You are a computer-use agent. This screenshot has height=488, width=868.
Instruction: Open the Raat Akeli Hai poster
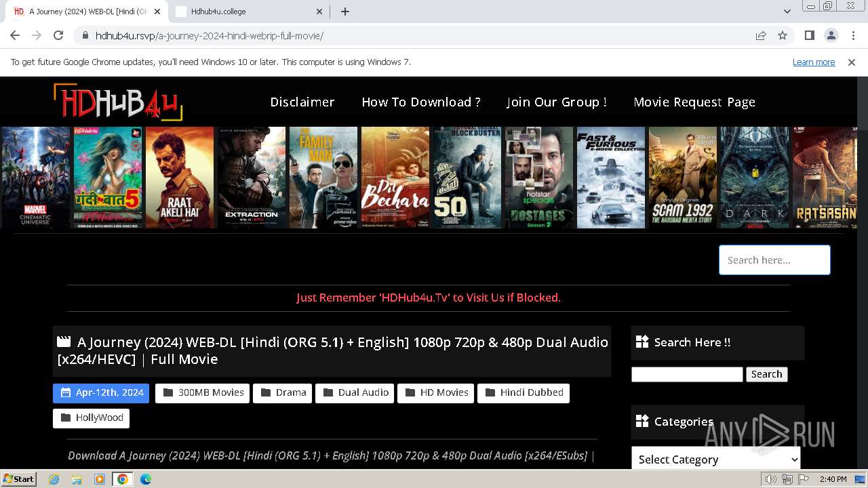[x=180, y=178]
